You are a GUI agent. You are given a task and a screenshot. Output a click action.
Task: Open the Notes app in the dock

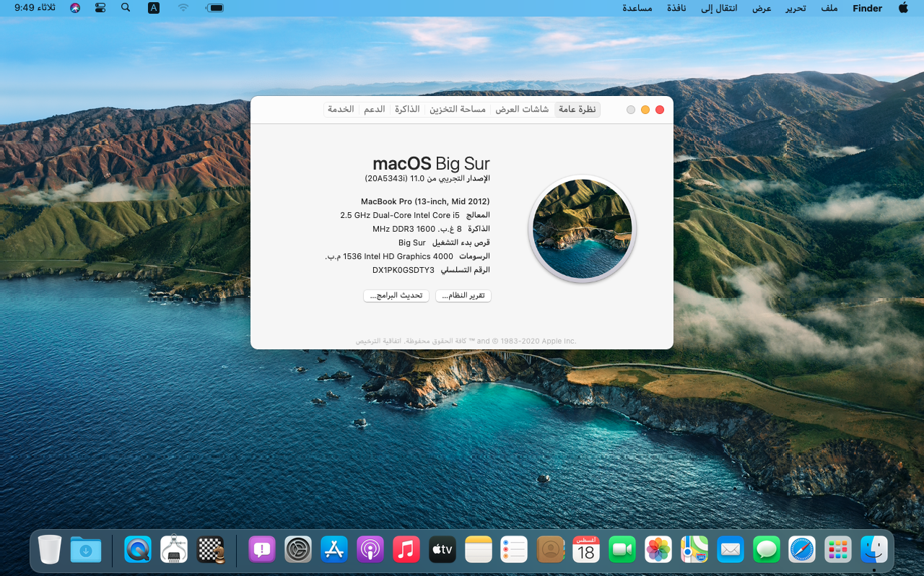tap(479, 549)
